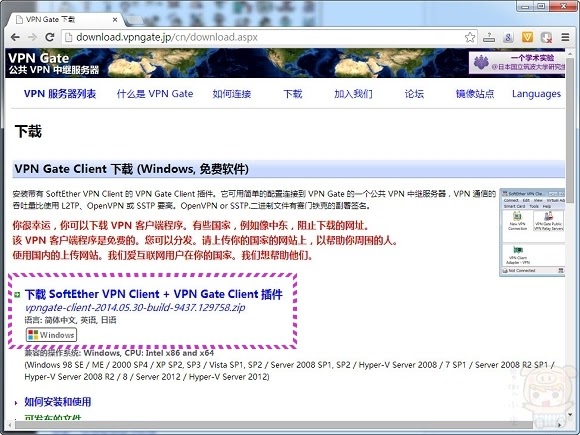
Task: Expand the 如何安装和使用 section
Action: (x=58, y=402)
